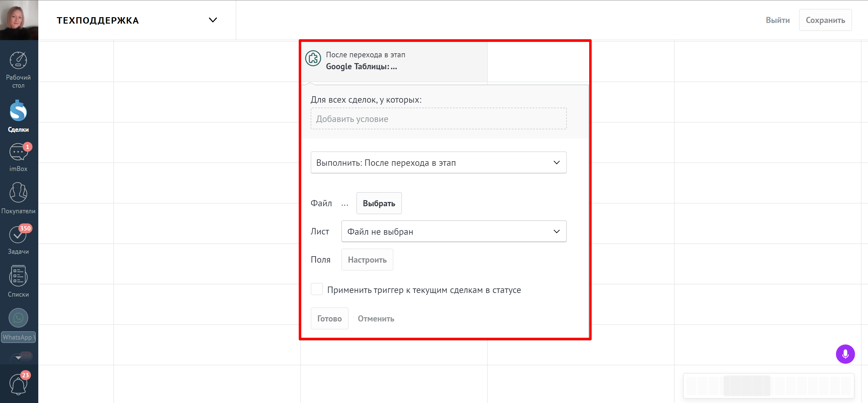Click the Google Таблицы puzzle widget icon
The height and width of the screenshot is (403, 868).
pyautogui.click(x=313, y=58)
